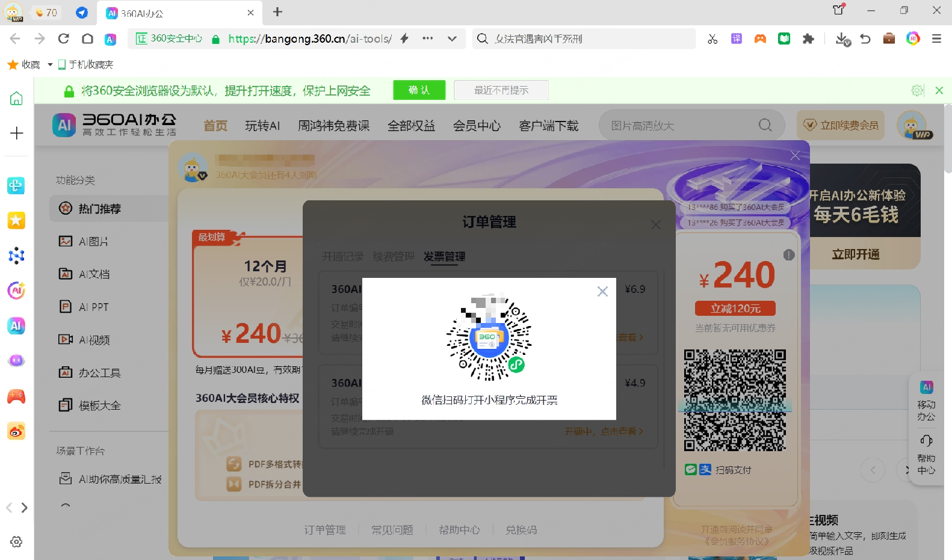Click the 360AI办公 logo

pyautogui.click(x=114, y=125)
